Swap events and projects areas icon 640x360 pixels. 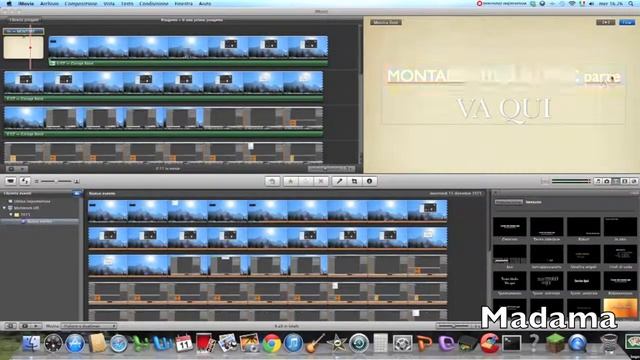pyautogui.click(x=25, y=181)
